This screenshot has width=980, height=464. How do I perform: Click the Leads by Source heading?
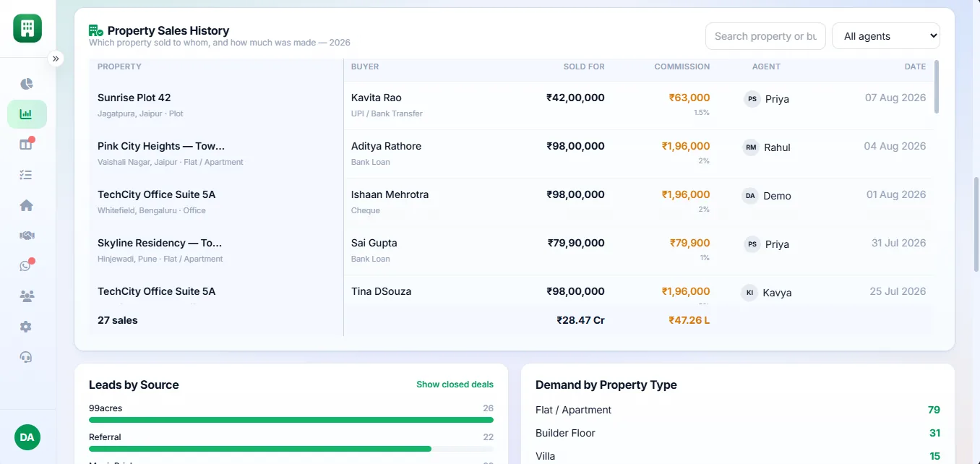point(134,384)
